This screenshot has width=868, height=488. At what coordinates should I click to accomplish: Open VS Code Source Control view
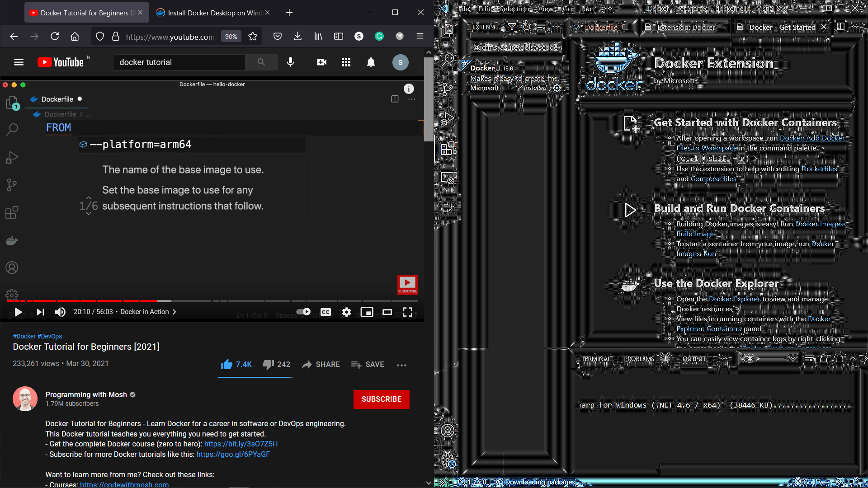[x=447, y=89]
